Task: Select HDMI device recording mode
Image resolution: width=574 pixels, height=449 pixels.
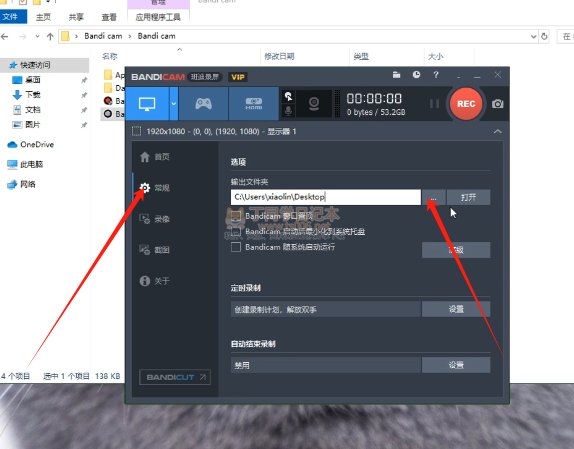Action: click(x=253, y=104)
